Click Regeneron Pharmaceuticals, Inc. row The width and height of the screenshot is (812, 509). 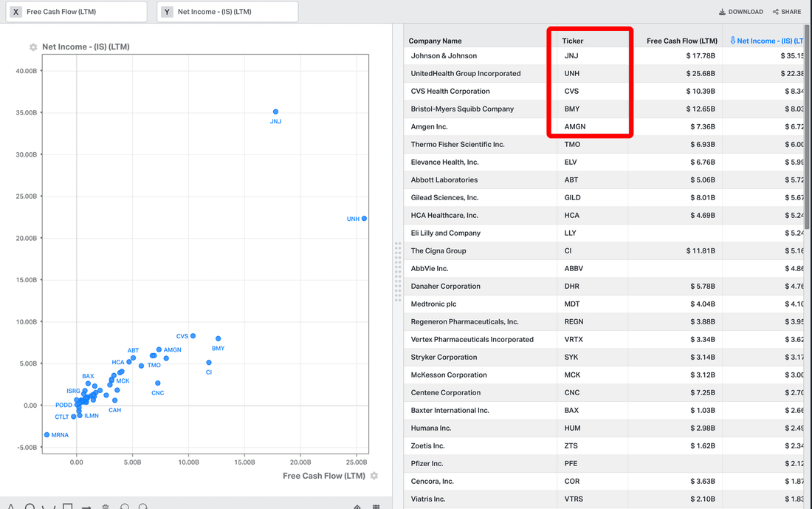click(x=604, y=321)
